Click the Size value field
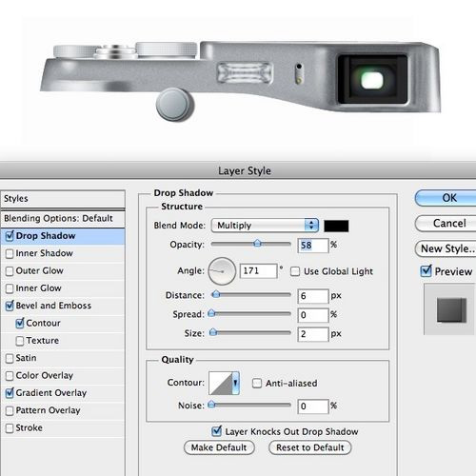 click(x=313, y=334)
